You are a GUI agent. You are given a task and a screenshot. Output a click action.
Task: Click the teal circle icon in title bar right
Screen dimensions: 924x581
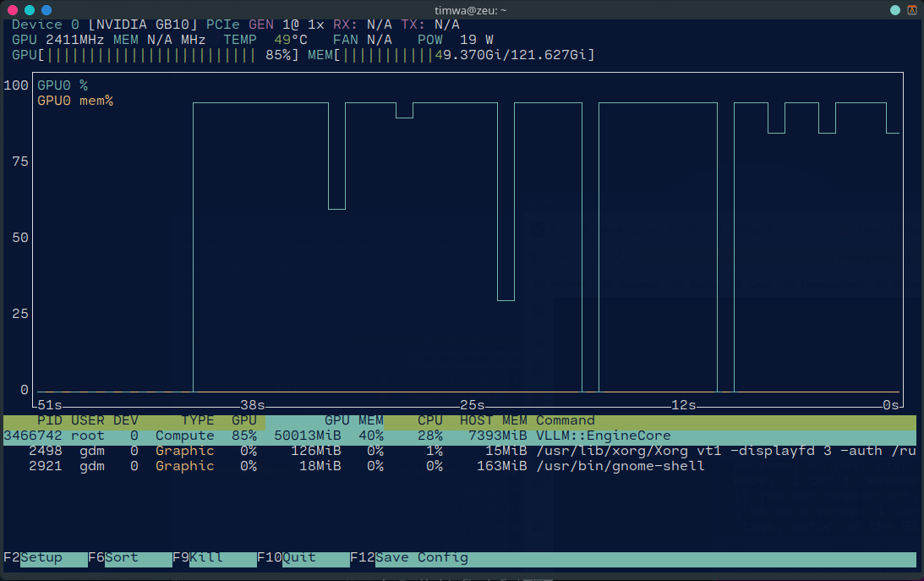[x=895, y=10]
